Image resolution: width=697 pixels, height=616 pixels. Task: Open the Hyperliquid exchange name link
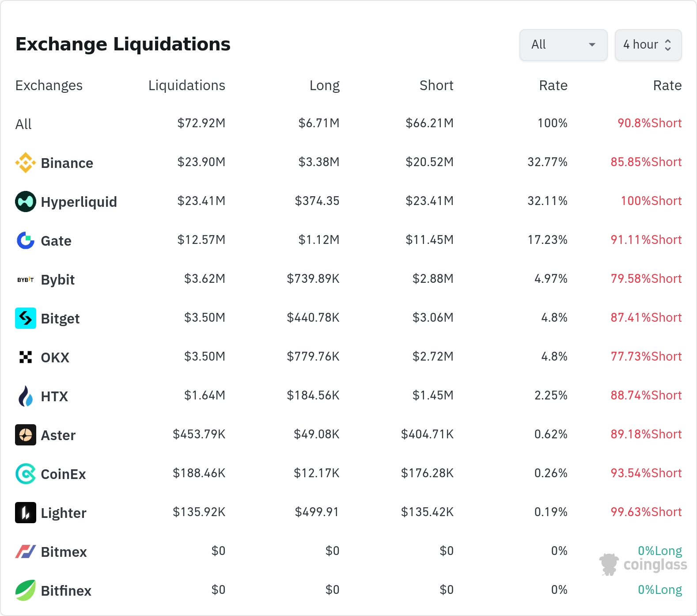[x=79, y=202]
